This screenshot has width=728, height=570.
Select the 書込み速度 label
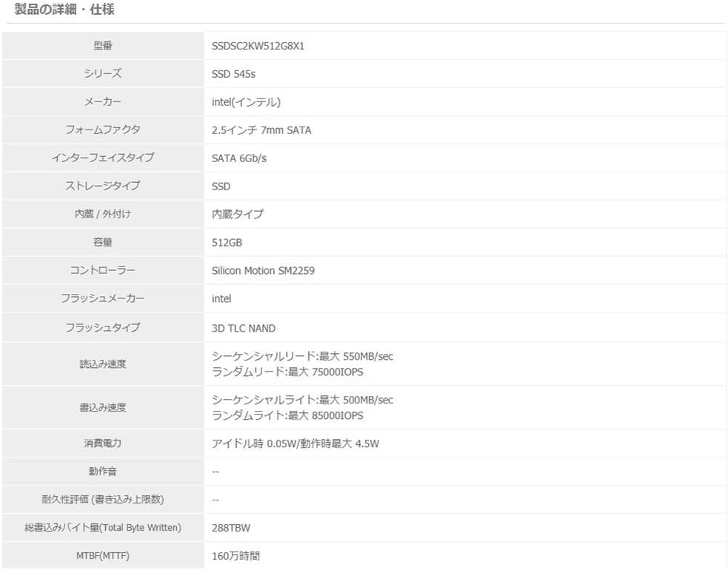point(103,408)
